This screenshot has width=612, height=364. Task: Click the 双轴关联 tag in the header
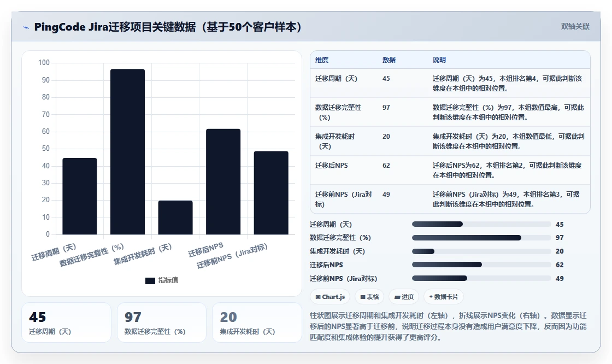pos(575,27)
